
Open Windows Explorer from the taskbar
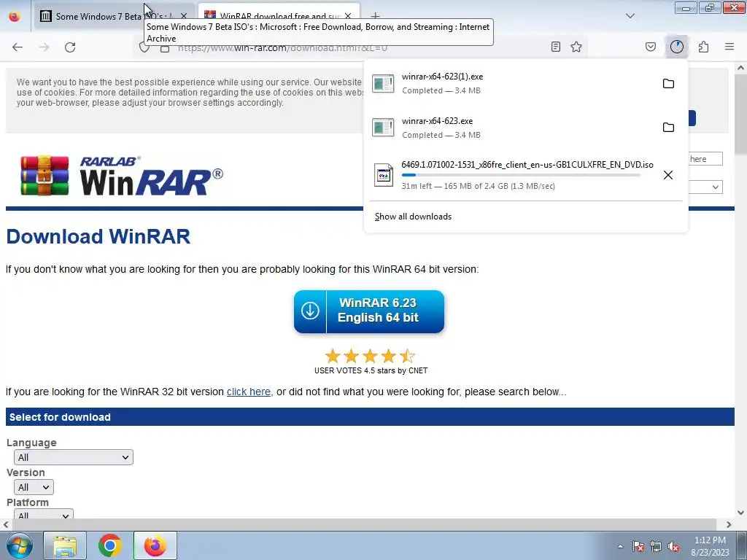[x=65, y=545]
